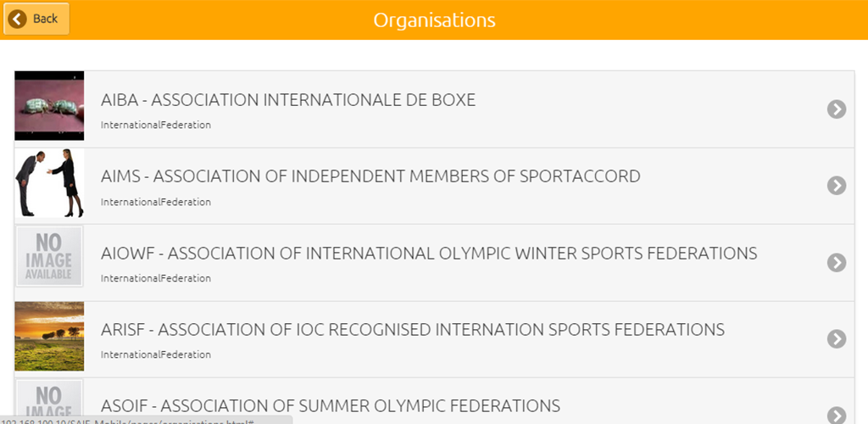This screenshot has width=868, height=424.
Task: Click InternationalFederation label under ARISF
Action: pos(156,354)
